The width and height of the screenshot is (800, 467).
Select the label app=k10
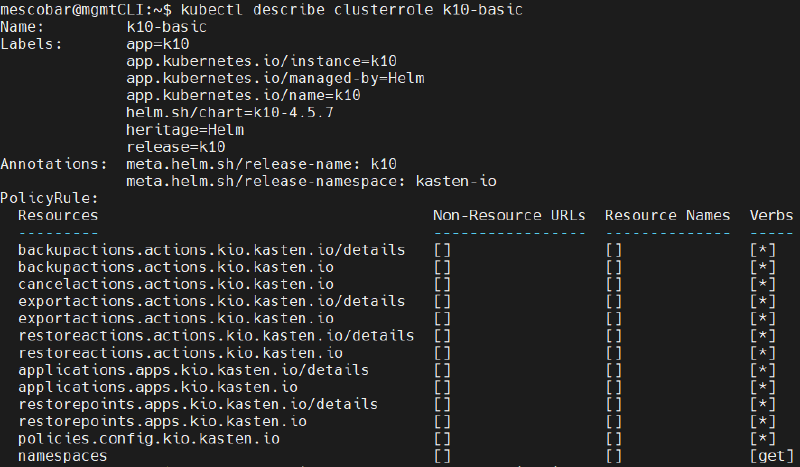158,44
